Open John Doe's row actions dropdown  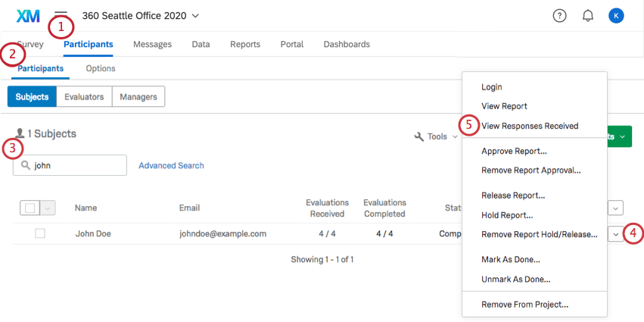[x=615, y=234]
